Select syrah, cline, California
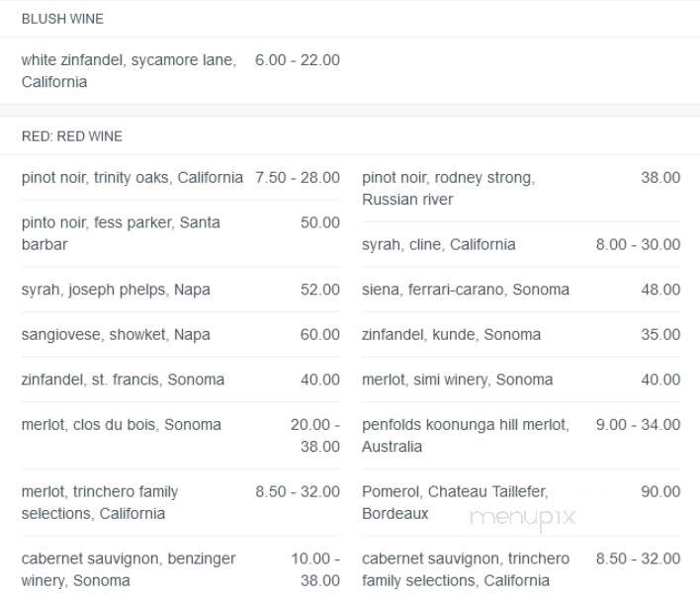The height and width of the screenshot is (599, 700). [439, 244]
